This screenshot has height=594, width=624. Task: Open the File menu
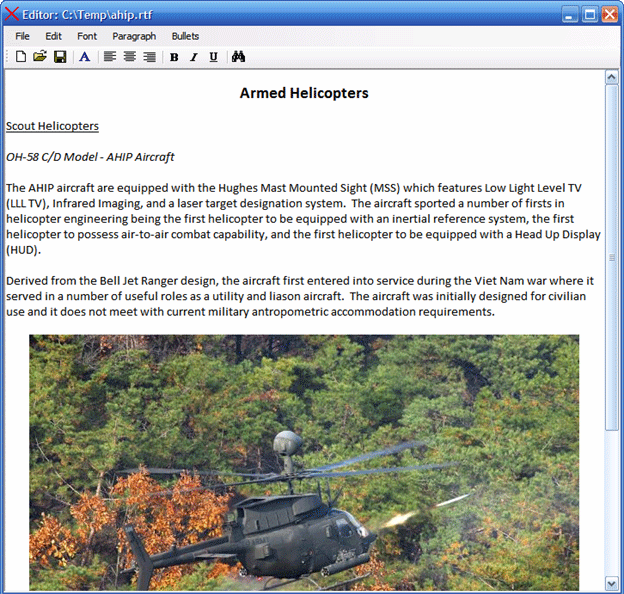[x=22, y=36]
